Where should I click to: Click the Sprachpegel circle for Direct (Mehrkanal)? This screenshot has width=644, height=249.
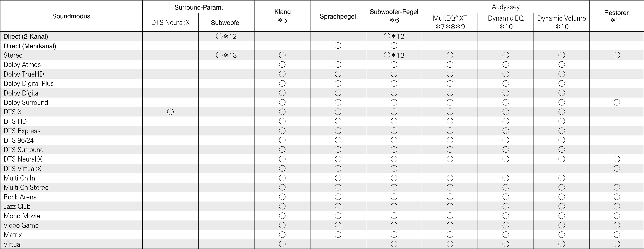coord(338,46)
